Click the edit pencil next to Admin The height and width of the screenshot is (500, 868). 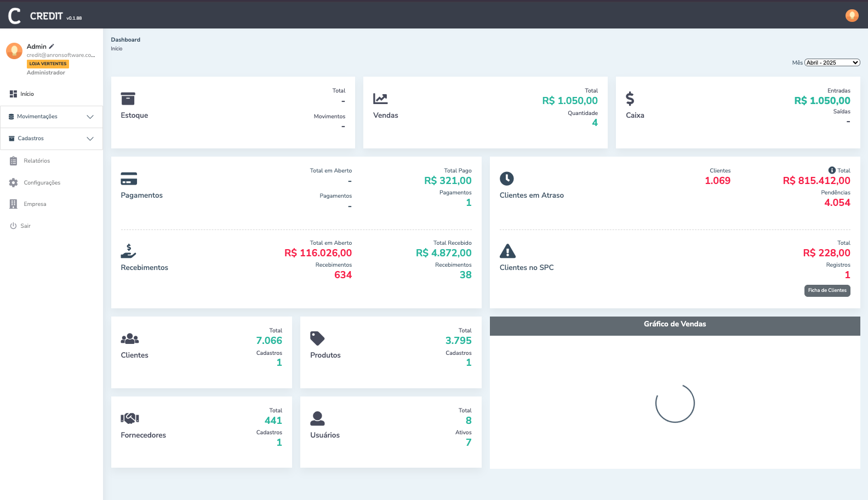(x=52, y=47)
